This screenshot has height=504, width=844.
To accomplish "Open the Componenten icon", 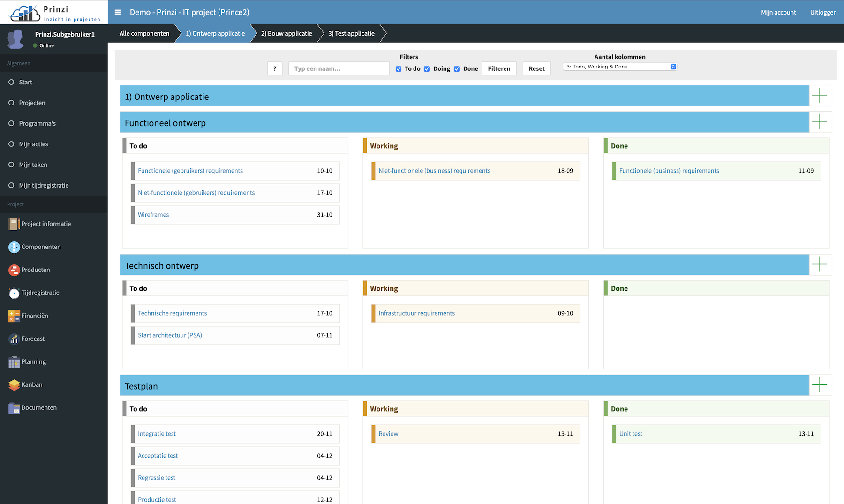I will coord(14,247).
